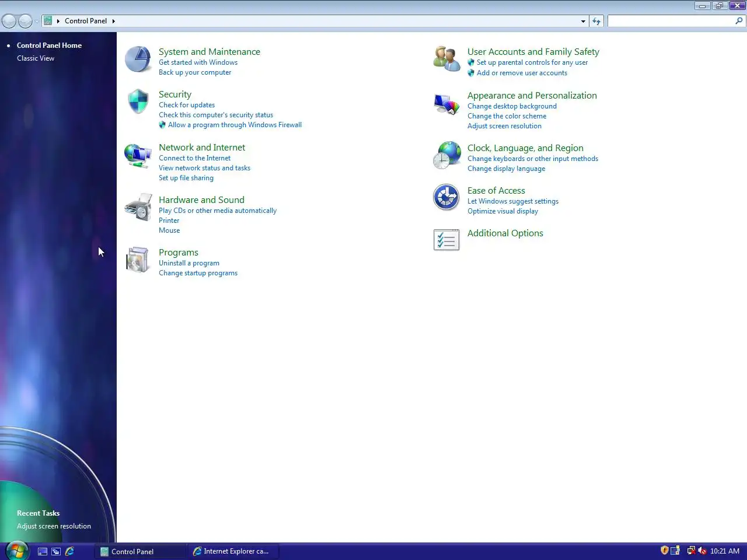Click Optimize visual display link

[502, 211]
